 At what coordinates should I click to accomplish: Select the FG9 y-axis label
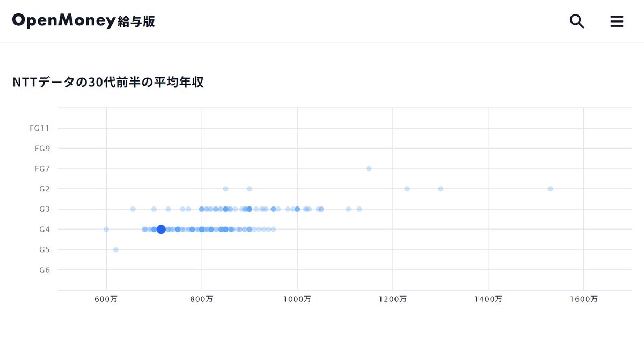pos(42,149)
